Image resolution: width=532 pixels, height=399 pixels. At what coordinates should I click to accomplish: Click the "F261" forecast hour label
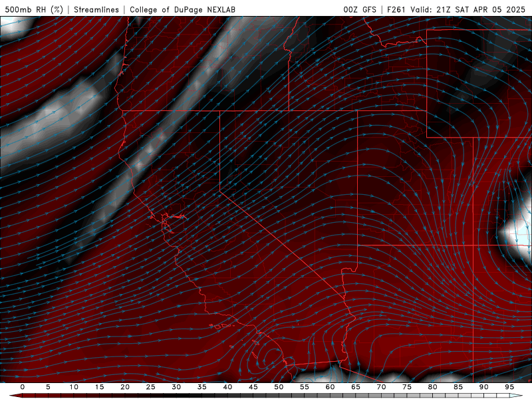click(396, 10)
